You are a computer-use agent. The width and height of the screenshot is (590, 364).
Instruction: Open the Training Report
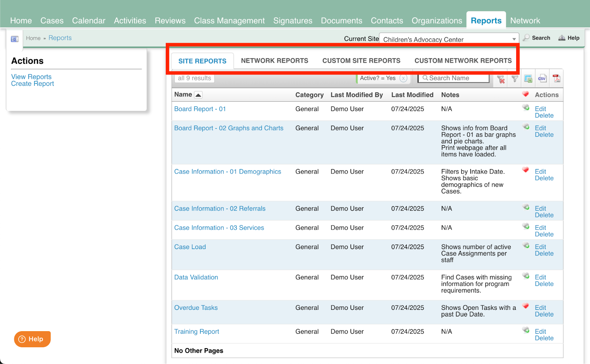coord(197,332)
